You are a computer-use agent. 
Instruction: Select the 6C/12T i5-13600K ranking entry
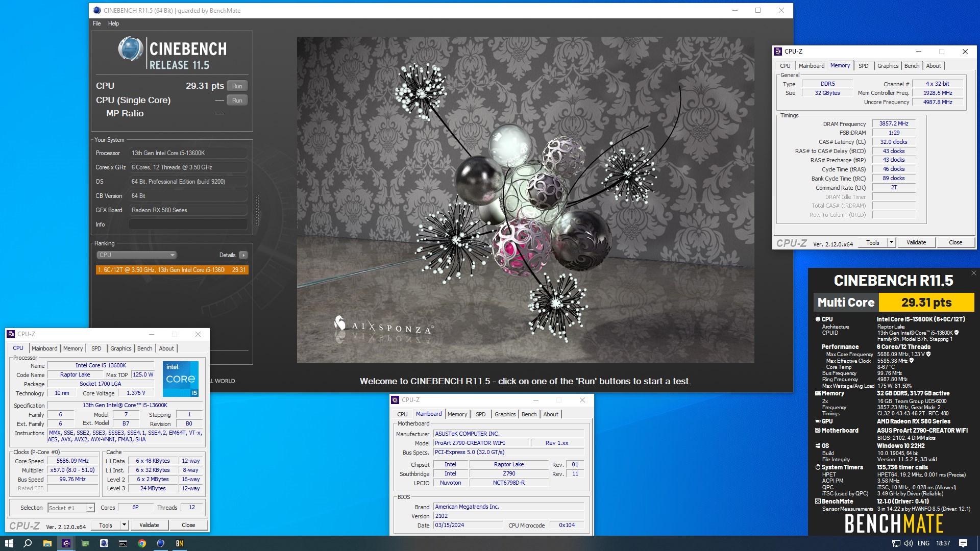[x=172, y=270]
